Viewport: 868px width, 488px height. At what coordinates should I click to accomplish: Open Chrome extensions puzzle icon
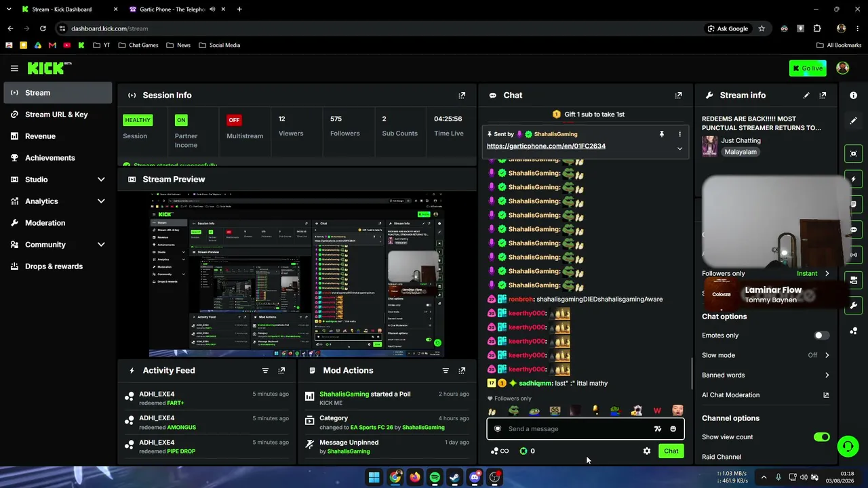(x=817, y=28)
